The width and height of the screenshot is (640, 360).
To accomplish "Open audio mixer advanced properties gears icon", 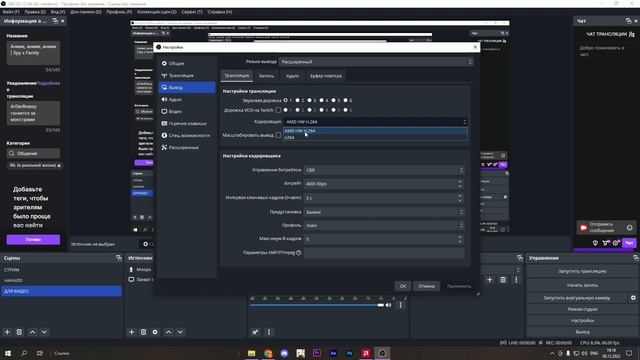I will pyautogui.click(x=255, y=332).
